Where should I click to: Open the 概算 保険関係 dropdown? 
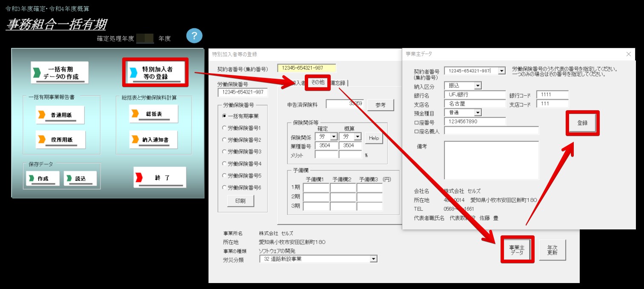tap(358, 137)
